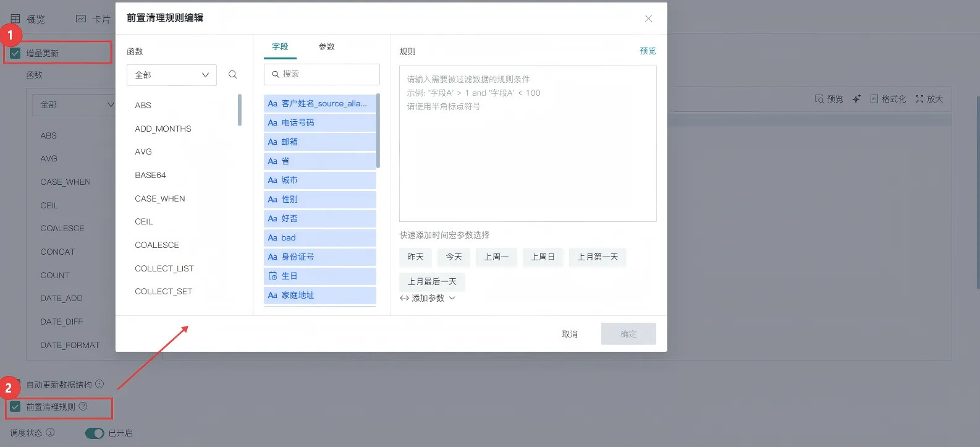980x447 pixels.
Task: Click the field list vertical scrollbar
Action: coord(378,131)
